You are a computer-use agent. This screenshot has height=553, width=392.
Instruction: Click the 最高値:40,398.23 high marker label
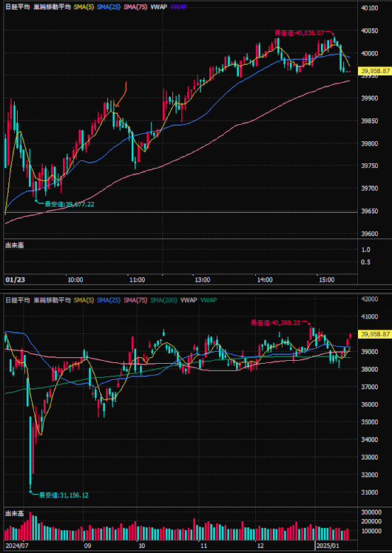point(277,322)
